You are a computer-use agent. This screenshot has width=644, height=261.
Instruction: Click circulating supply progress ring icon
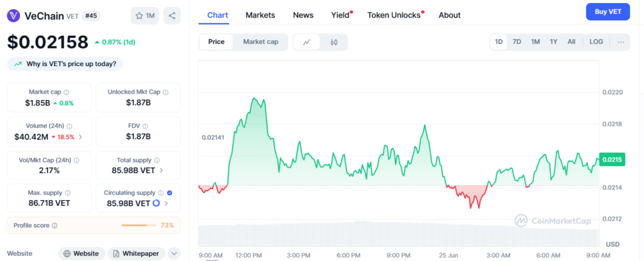(156, 203)
